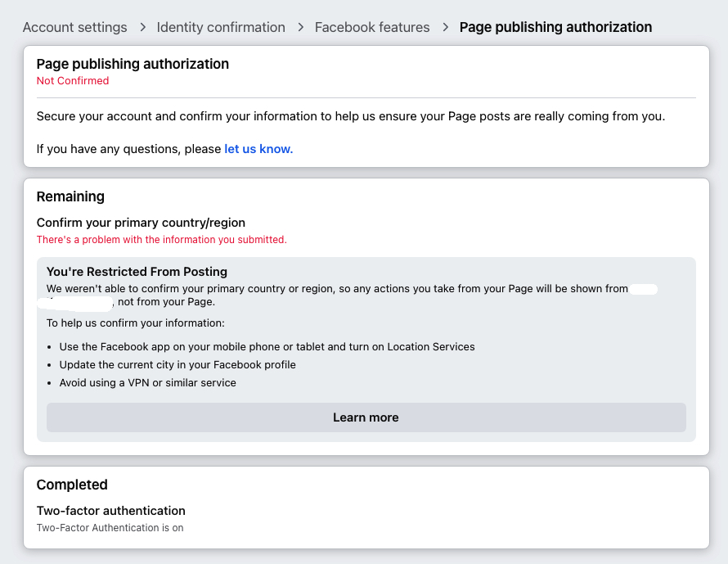
Task: Select the 'Two-factor authentication' item
Action: pos(111,511)
